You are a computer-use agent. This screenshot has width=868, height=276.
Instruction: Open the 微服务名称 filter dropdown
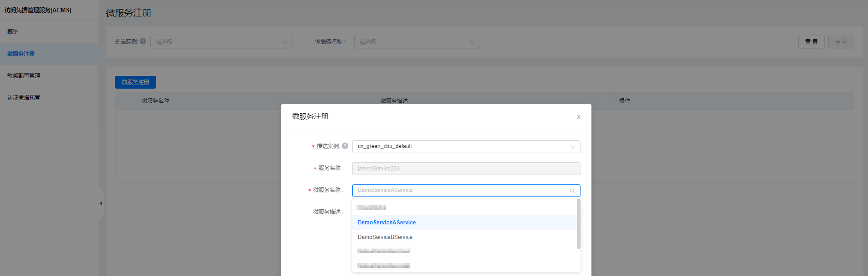(x=417, y=42)
